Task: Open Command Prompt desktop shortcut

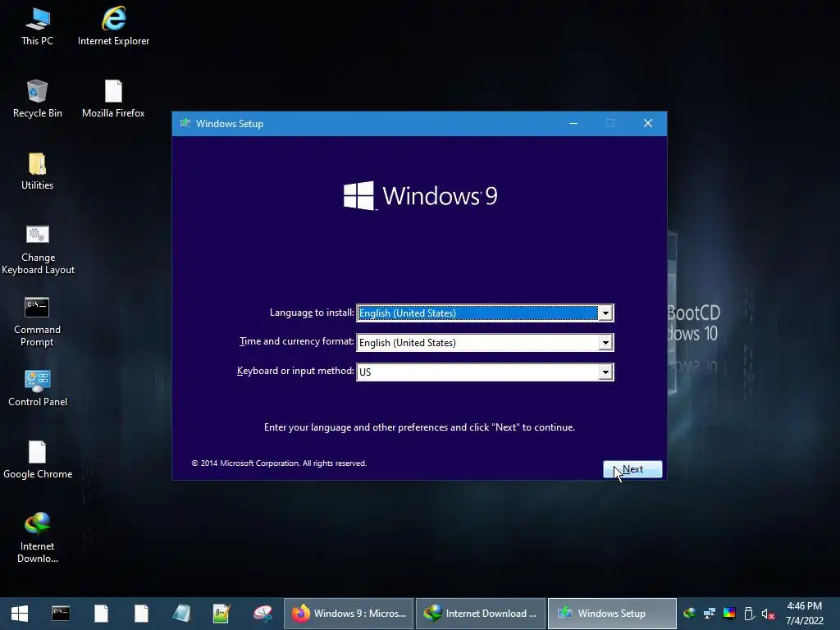Action: pyautogui.click(x=37, y=322)
